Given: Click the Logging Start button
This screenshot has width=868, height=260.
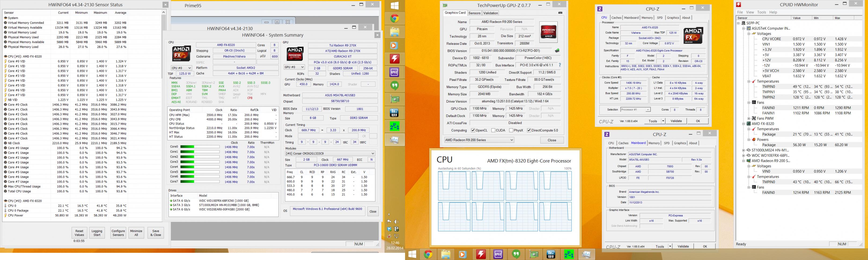Looking at the screenshot, I should 97,233.
